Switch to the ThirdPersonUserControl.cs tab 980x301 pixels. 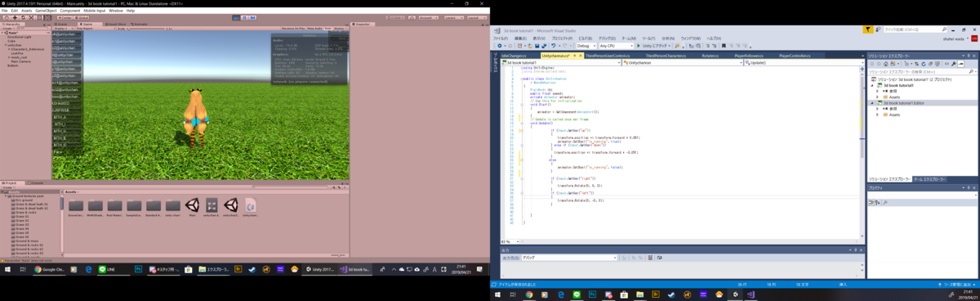tap(609, 56)
